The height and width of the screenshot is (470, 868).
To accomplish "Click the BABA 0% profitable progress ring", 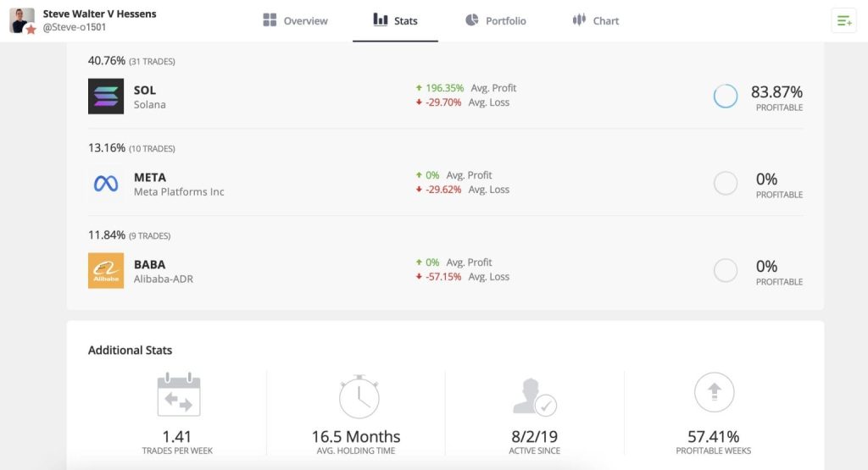I will pyautogui.click(x=726, y=271).
